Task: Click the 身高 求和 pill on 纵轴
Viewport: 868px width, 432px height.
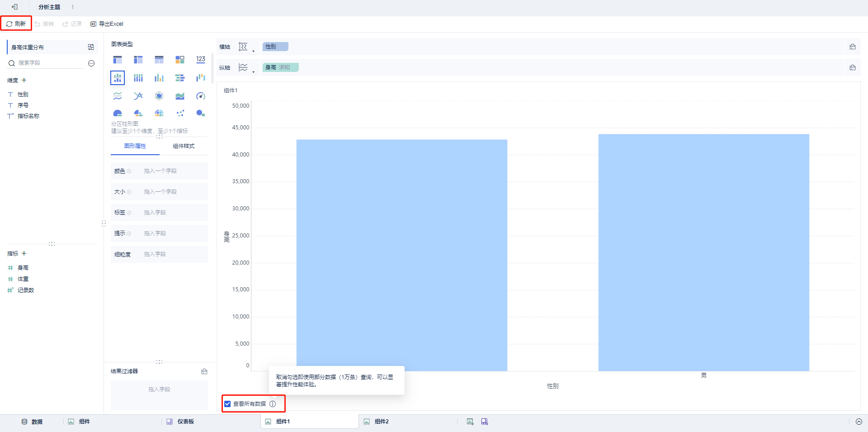Action: [x=280, y=67]
